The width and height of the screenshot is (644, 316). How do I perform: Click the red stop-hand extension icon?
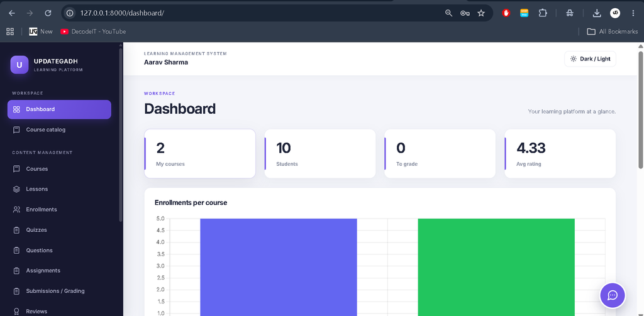pos(506,13)
